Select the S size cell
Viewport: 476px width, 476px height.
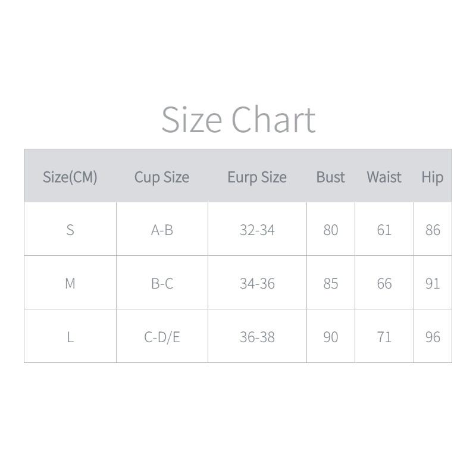(x=70, y=230)
